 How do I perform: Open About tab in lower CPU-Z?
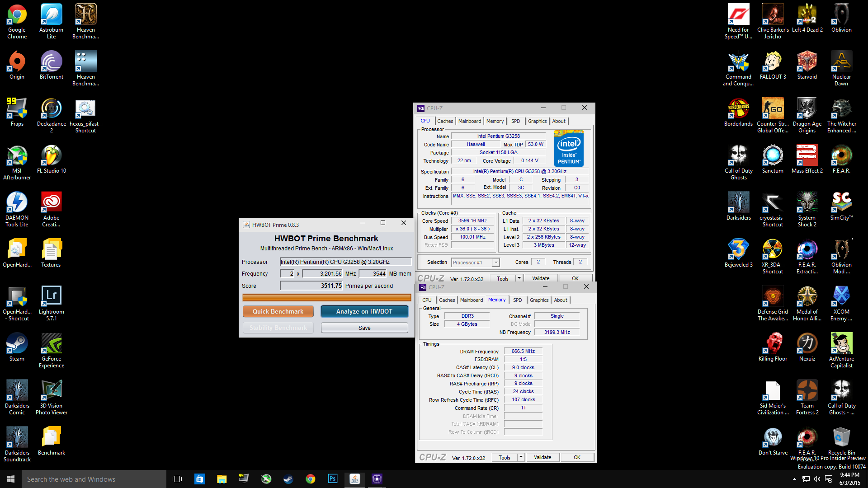[561, 300]
